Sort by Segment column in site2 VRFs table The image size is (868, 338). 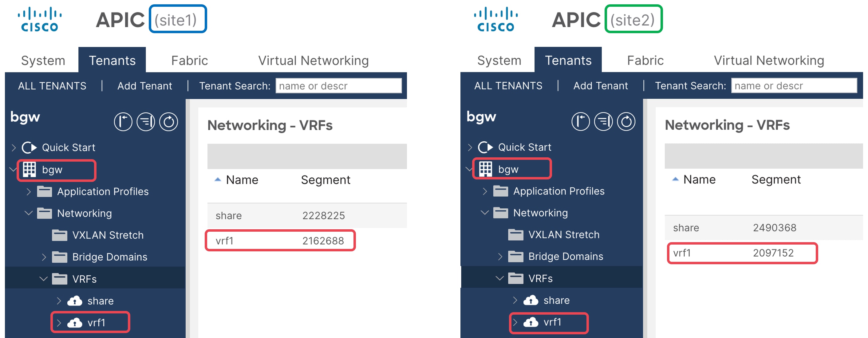[x=776, y=180]
